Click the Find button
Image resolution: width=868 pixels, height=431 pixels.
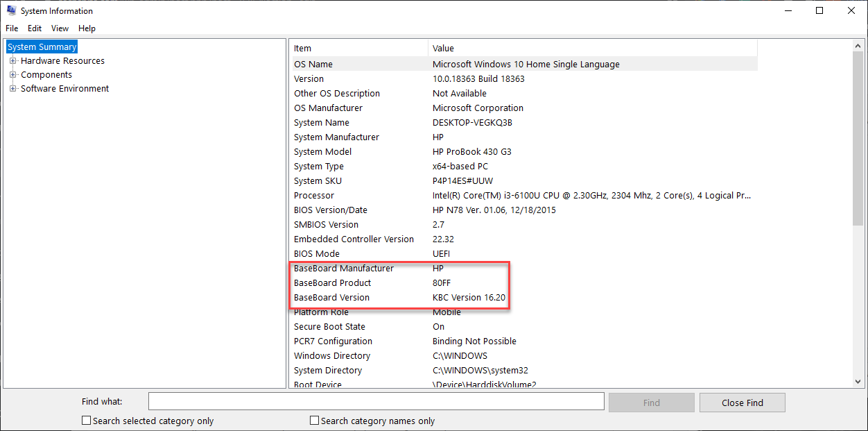tap(651, 403)
